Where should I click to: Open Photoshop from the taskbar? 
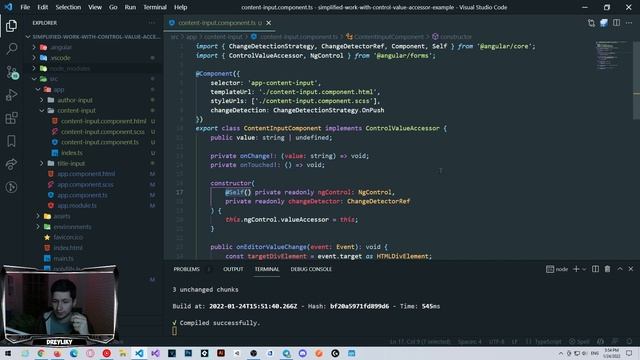[188, 353]
